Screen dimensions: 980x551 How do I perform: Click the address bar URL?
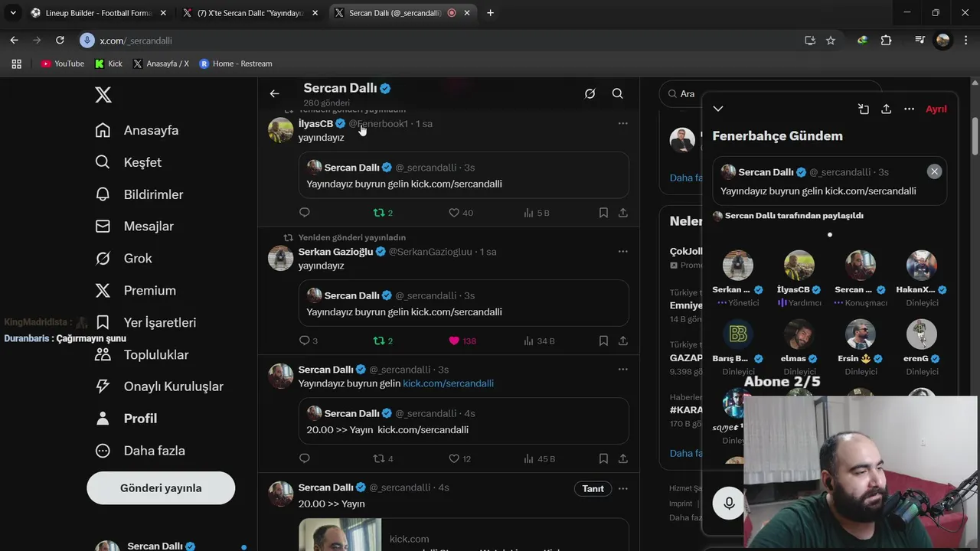point(136,41)
